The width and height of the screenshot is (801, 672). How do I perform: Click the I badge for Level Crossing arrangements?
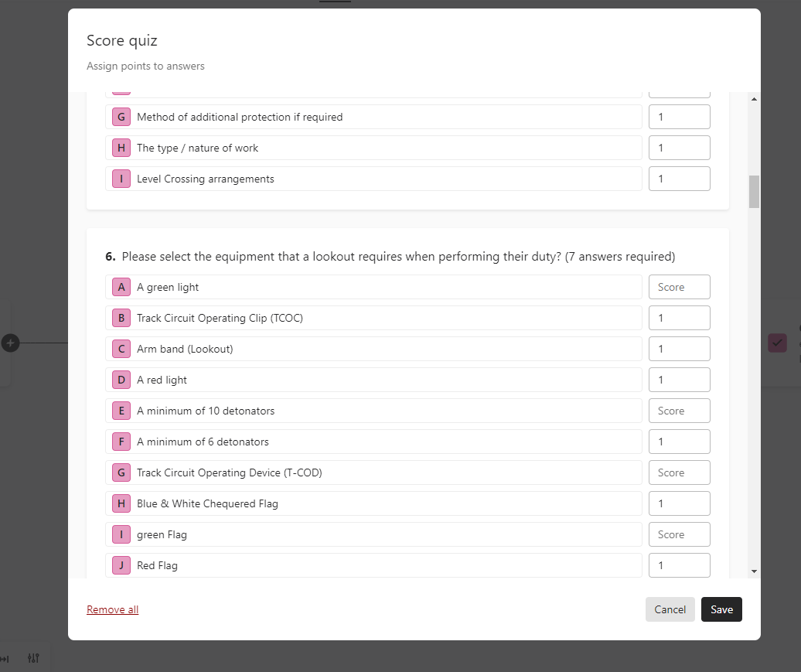click(121, 179)
